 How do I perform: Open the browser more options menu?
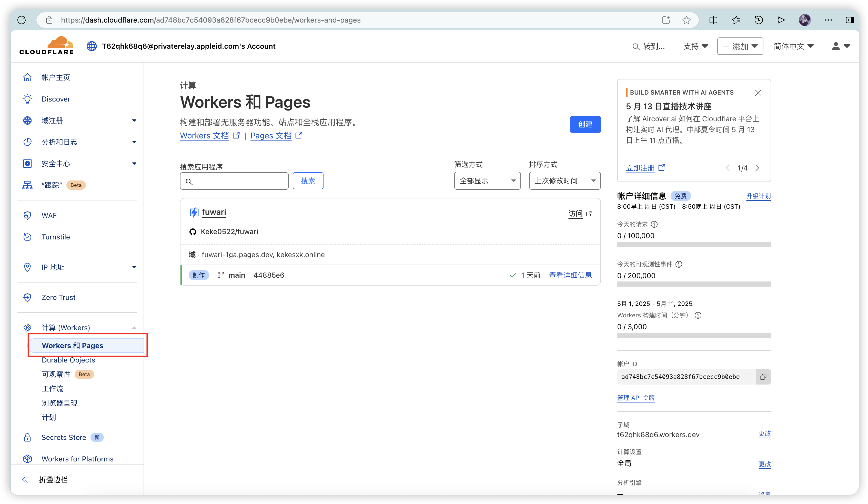coord(828,20)
